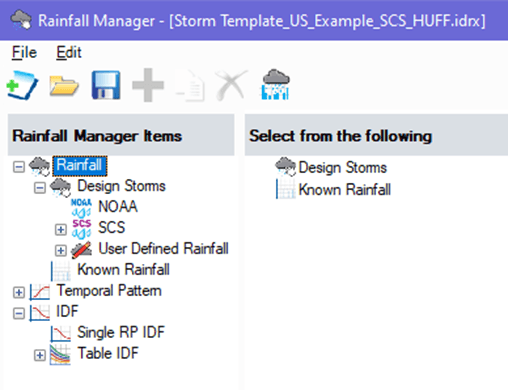Collapse the IDF tree node
The image size is (508, 390).
click(x=19, y=313)
